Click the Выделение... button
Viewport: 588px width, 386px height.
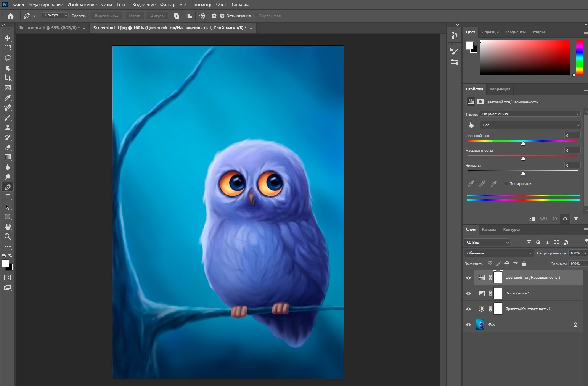coord(106,16)
